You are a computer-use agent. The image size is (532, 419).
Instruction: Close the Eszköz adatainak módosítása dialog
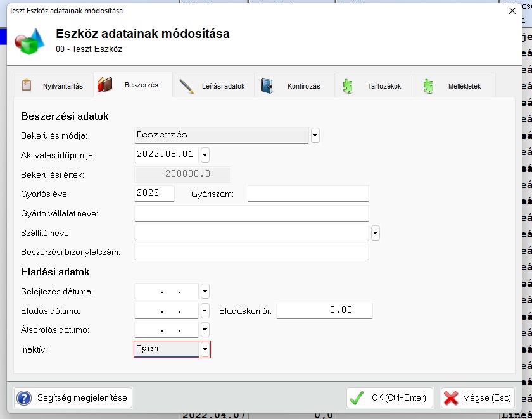(512, 10)
